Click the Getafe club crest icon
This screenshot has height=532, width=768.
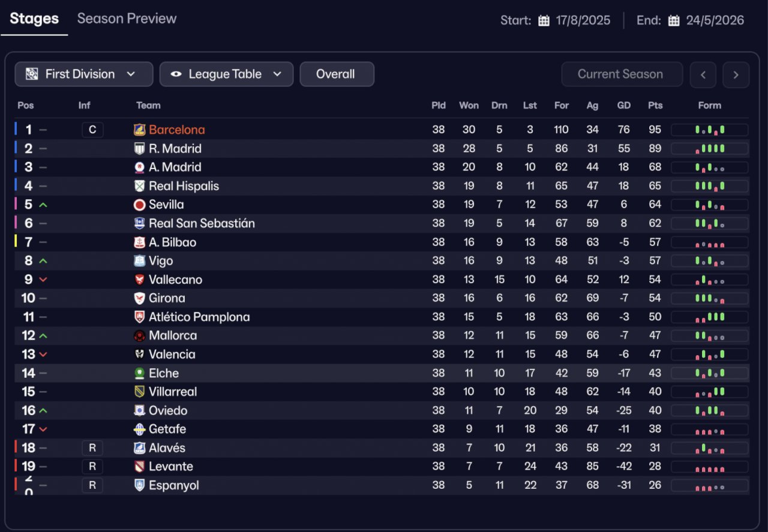coord(139,429)
